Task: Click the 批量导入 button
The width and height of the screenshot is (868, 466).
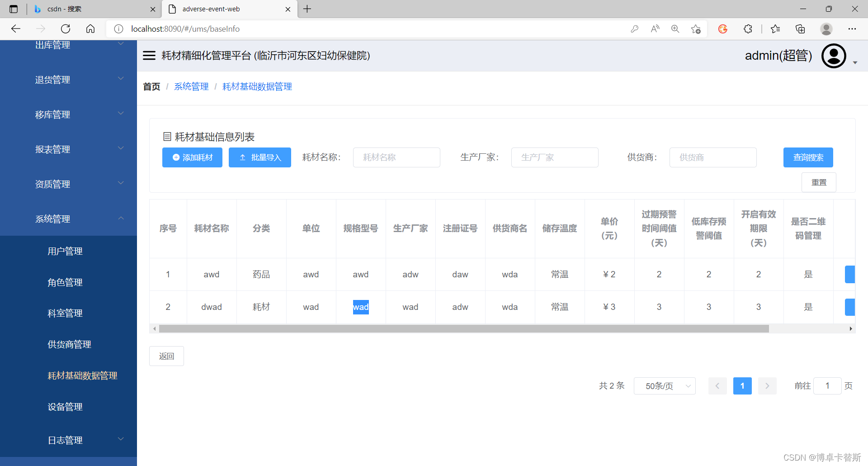Action: 260,157
